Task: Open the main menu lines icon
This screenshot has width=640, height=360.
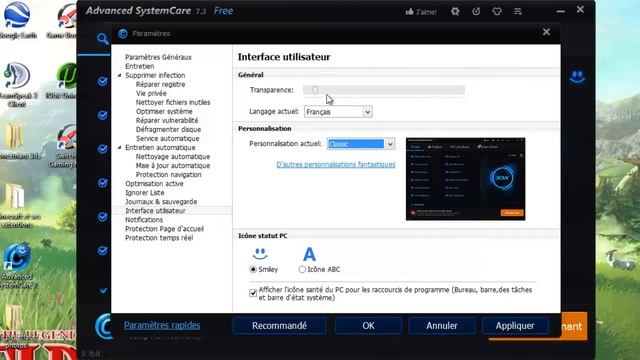Action: click(x=518, y=11)
